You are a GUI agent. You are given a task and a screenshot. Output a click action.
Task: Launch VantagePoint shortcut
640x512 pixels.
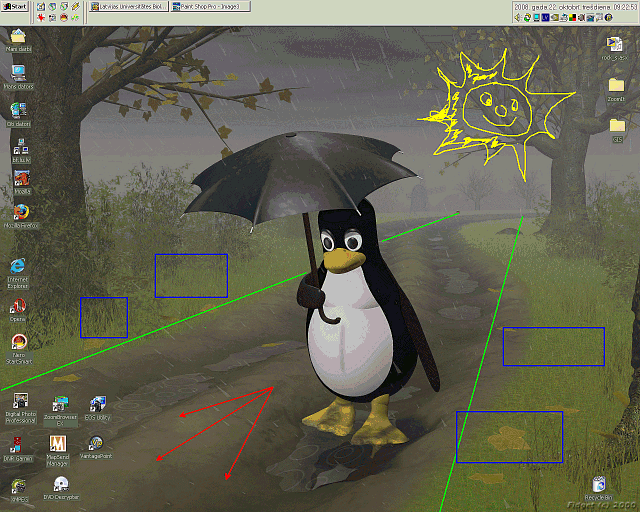(x=96, y=448)
